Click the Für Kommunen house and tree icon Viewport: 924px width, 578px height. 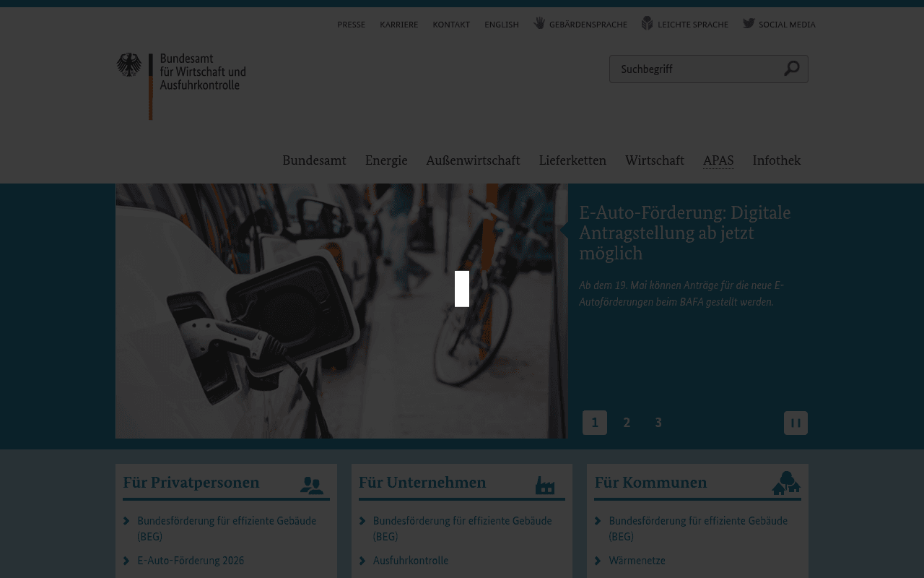[786, 483]
